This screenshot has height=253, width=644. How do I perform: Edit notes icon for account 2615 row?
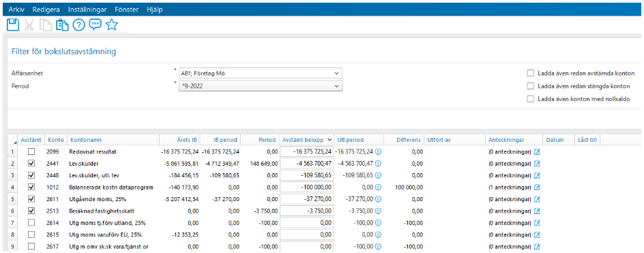click(x=536, y=235)
